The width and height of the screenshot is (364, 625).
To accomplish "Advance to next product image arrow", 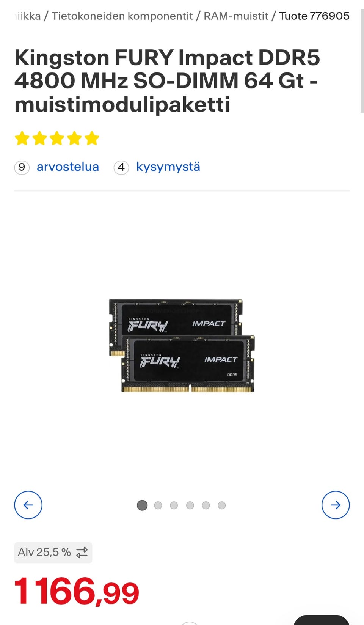I will pyautogui.click(x=336, y=505).
